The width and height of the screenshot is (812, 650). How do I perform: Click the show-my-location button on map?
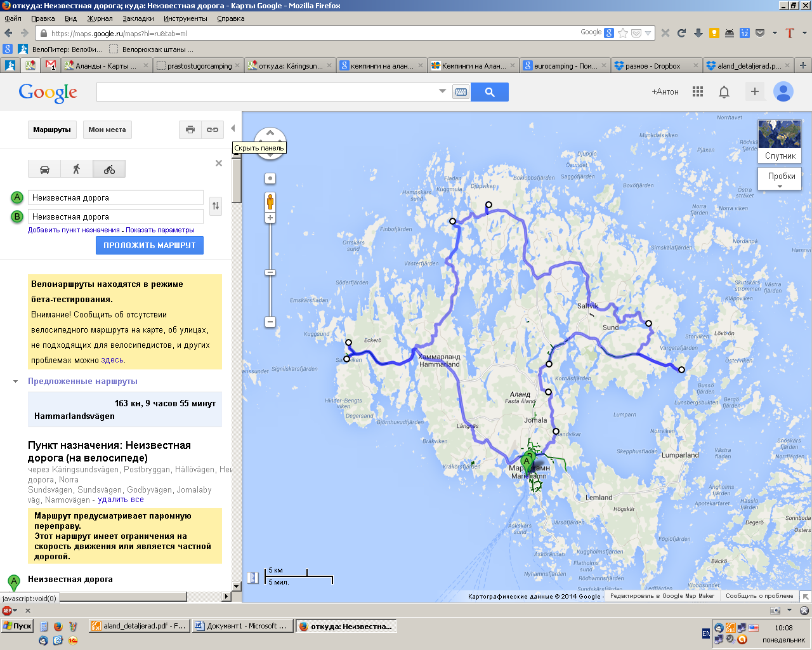coord(270,178)
